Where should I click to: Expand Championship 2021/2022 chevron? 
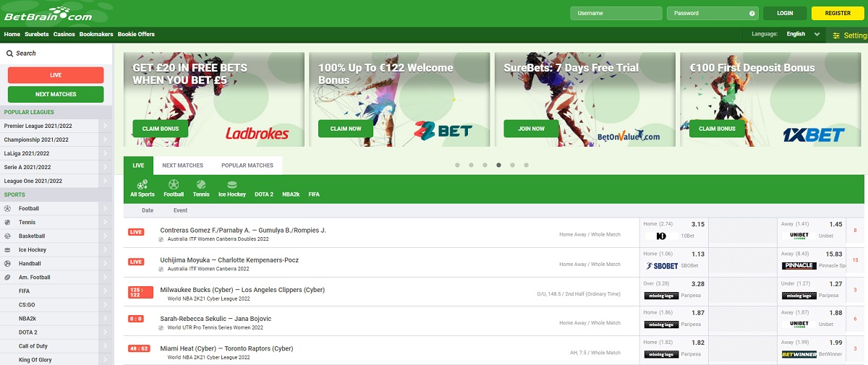[x=105, y=139]
